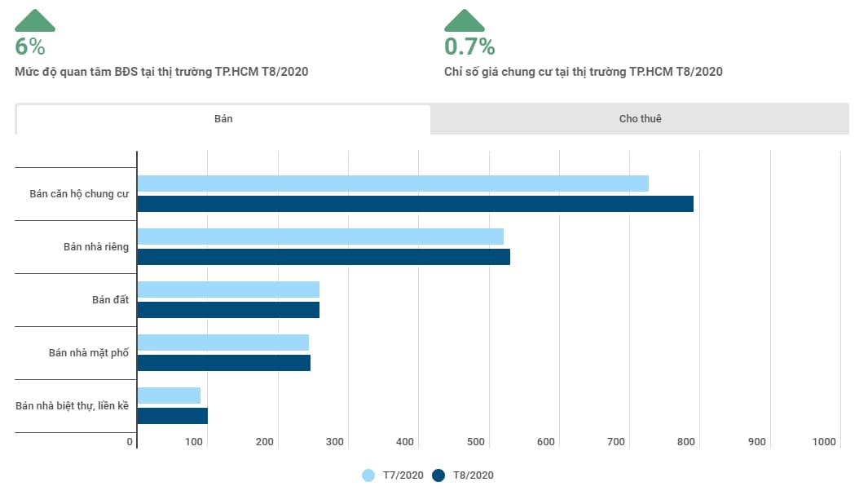Switch to the Cho thuê tab
Viewport: 868px width, 504px height.
click(640, 119)
